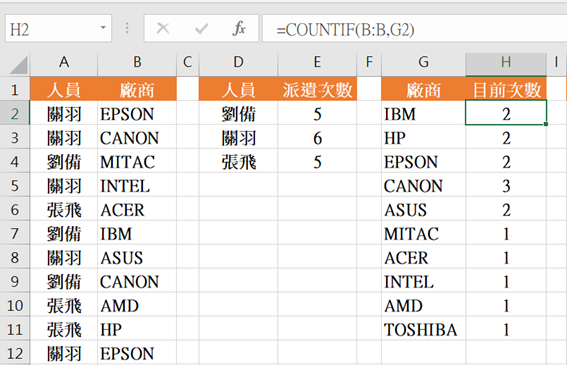567x365 pixels.
Task: Select column H header
Action: [506, 63]
